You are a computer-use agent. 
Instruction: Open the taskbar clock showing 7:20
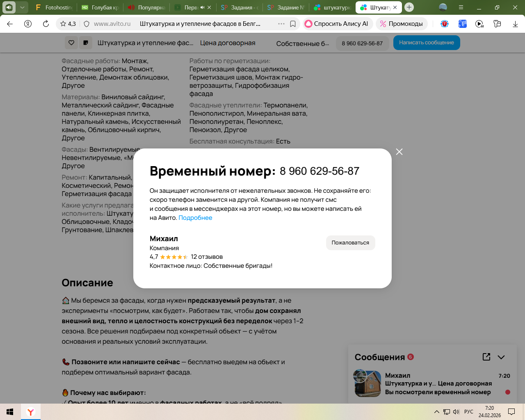(490, 412)
